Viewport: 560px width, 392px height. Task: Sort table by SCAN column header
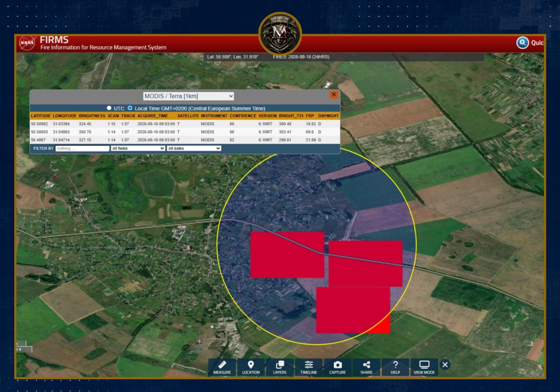click(113, 116)
